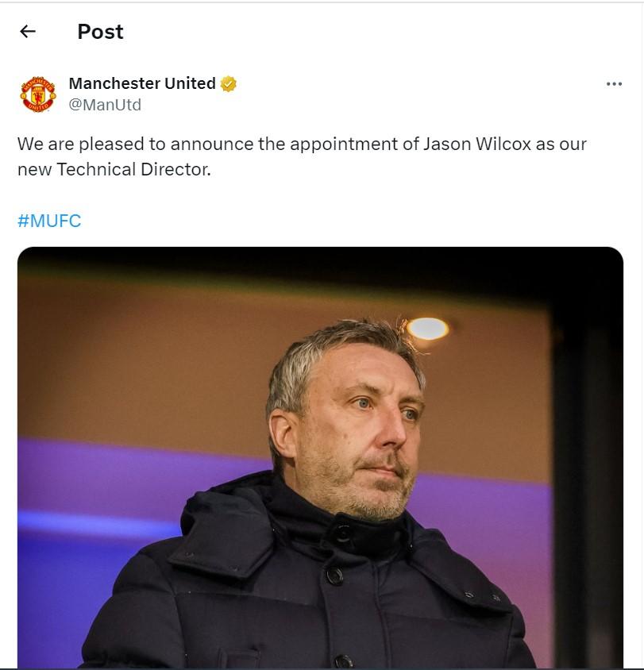
Task: Click the coat hood in the photo
Action: [x=226, y=526]
